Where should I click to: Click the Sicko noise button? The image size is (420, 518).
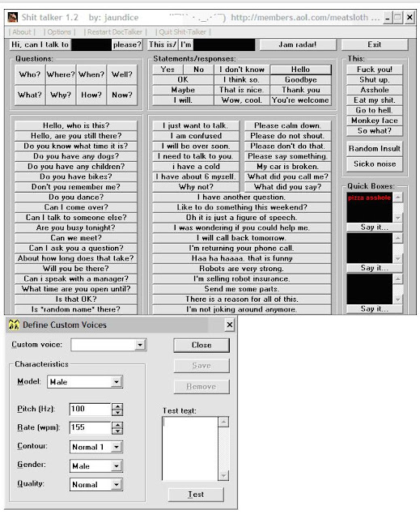[x=375, y=164]
